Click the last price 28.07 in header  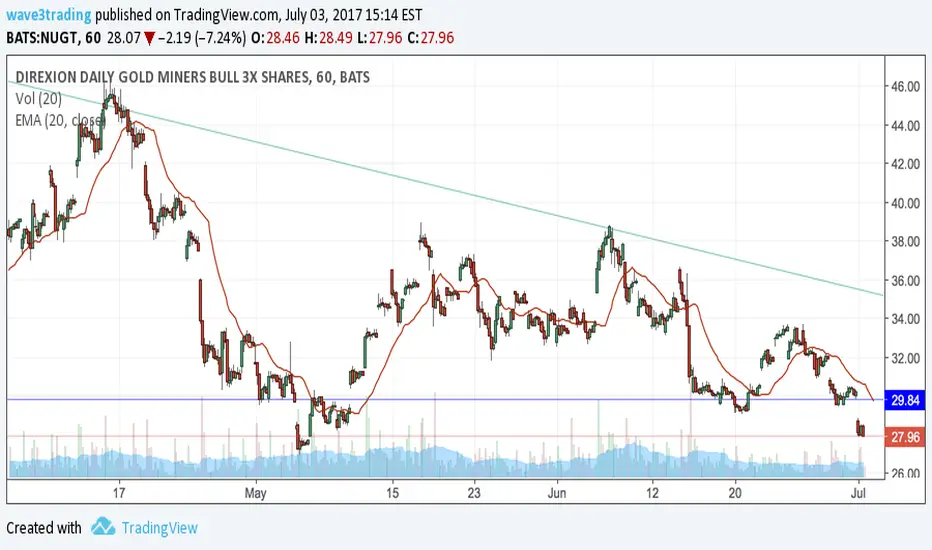[x=124, y=38]
